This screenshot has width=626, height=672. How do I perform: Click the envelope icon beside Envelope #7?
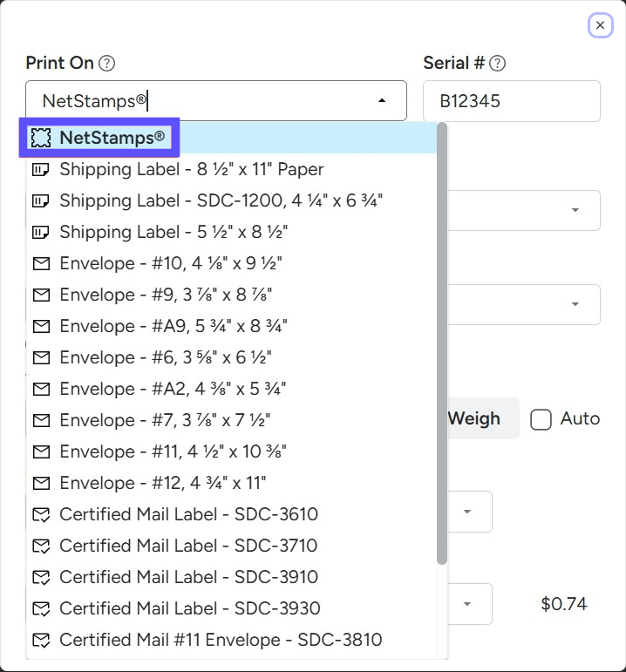pyautogui.click(x=41, y=420)
